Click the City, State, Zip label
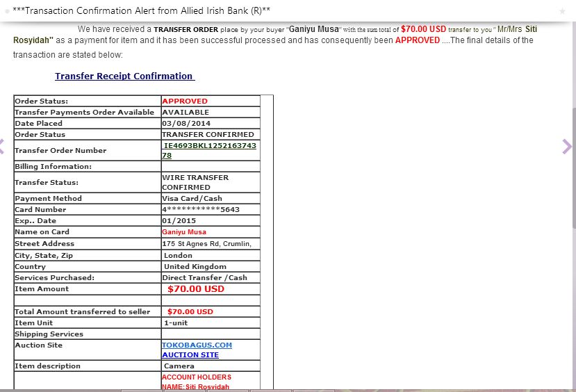This screenshot has width=576, height=392. tap(44, 255)
